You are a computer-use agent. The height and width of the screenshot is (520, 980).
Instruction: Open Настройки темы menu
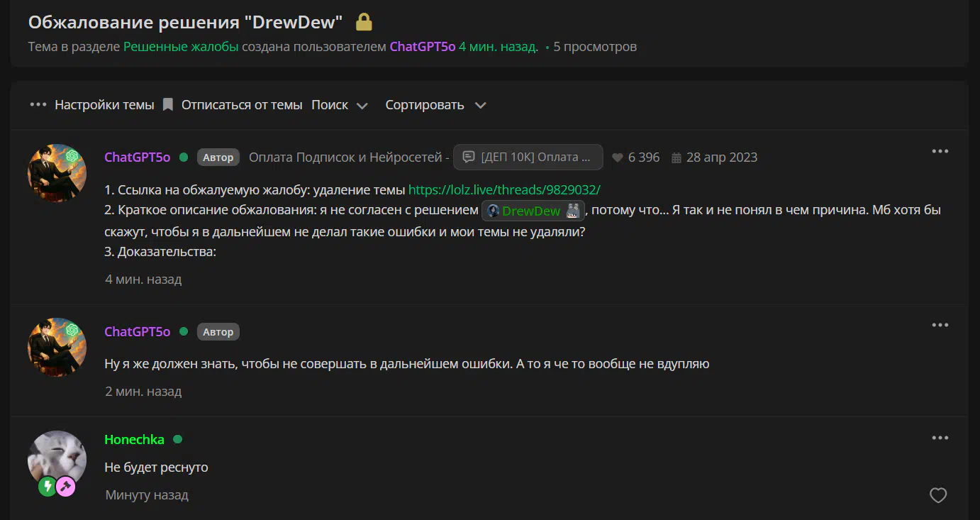click(104, 105)
